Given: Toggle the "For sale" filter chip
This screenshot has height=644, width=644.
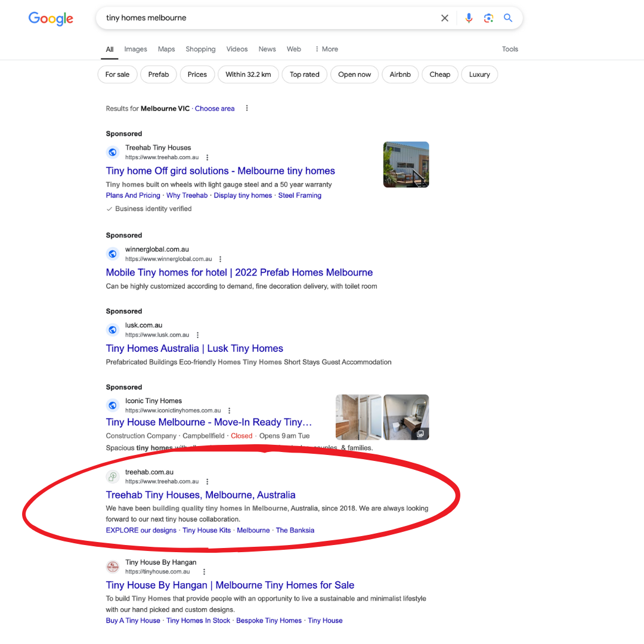Looking at the screenshot, I should pyautogui.click(x=117, y=75).
